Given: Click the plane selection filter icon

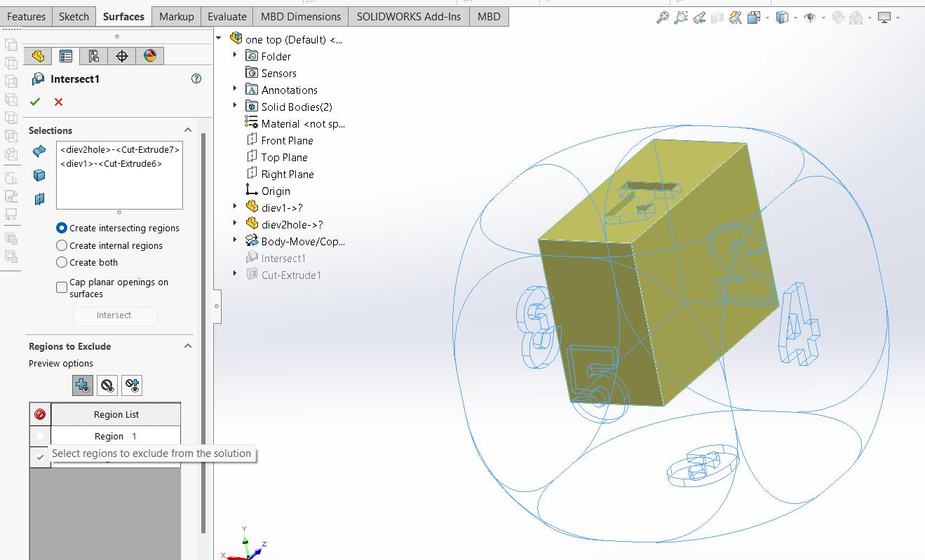Looking at the screenshot, I should [39, 199].
